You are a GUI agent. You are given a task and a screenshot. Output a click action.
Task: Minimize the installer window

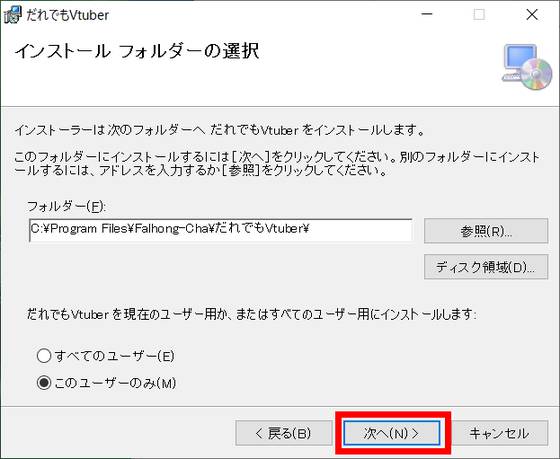coord(427,15)
